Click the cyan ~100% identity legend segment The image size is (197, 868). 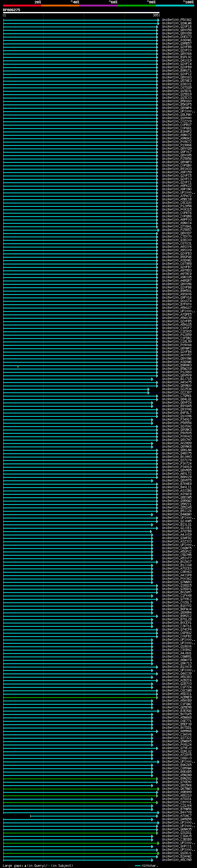click(x=175, y=6)
